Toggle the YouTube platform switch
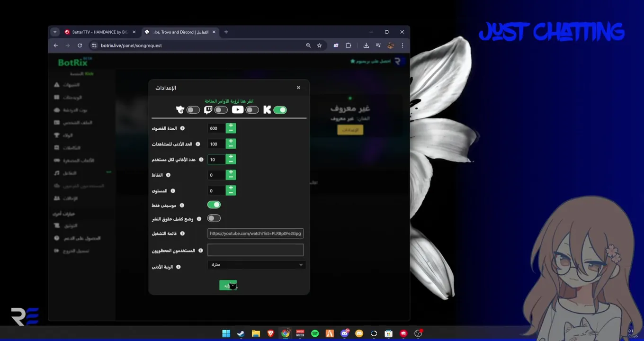 click(252, 110)
